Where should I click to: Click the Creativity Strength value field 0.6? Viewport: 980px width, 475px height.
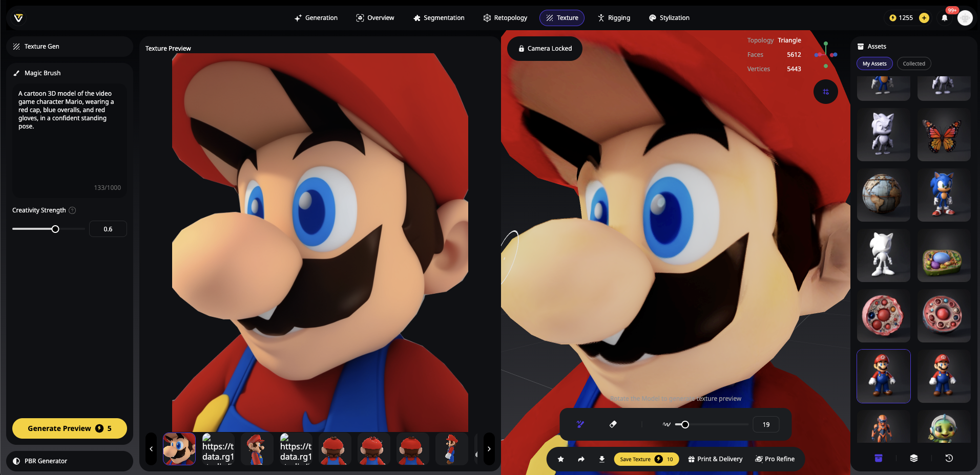coord(108,229)
